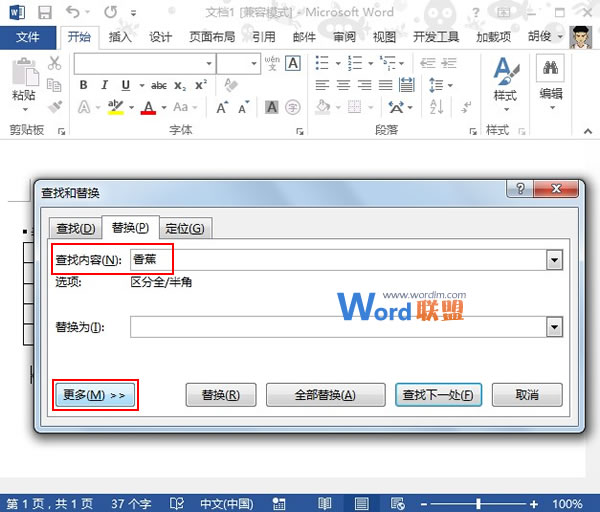Toggle Center paragraph alignment

pos(343,85)
